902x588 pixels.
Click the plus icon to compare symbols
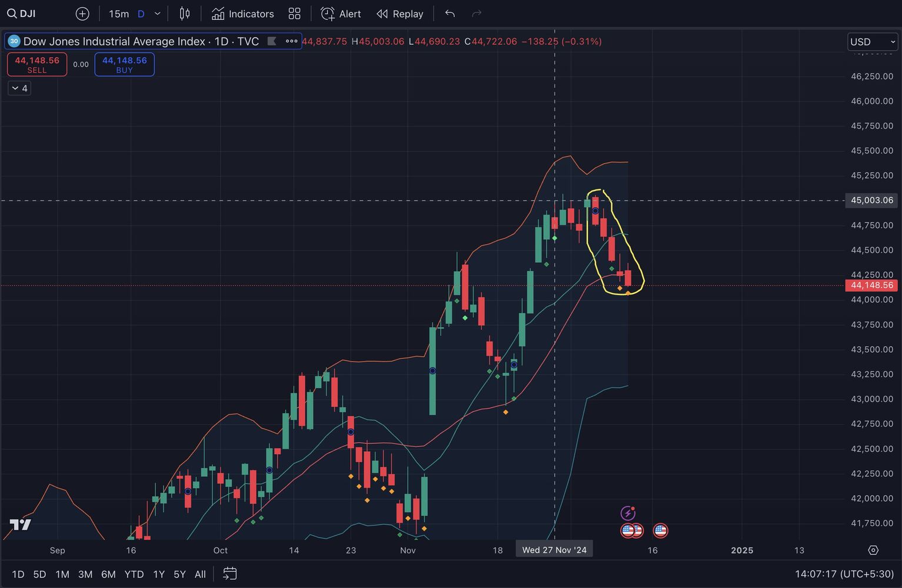point(82,14)
